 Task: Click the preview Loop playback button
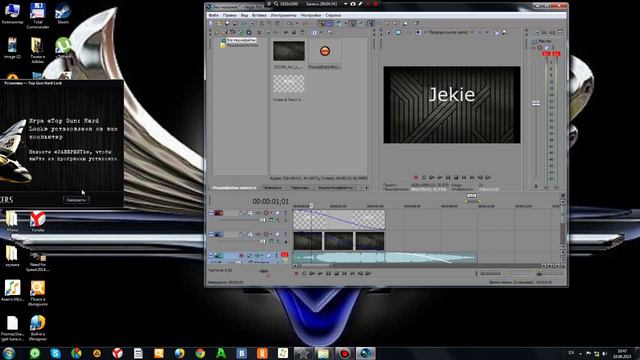pyautogui.click(x=424, y=178)
